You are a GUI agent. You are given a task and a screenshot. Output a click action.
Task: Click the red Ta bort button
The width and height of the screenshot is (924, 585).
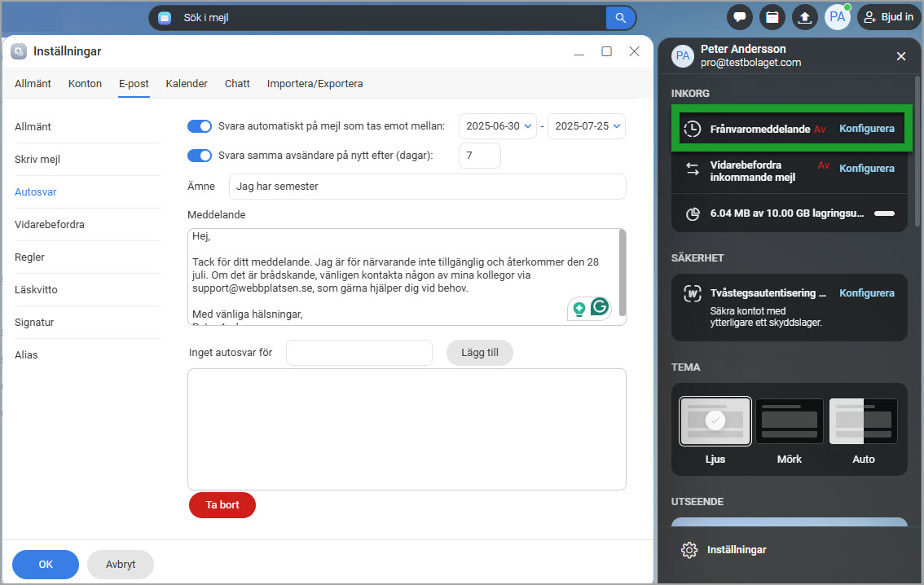[222, 505]
